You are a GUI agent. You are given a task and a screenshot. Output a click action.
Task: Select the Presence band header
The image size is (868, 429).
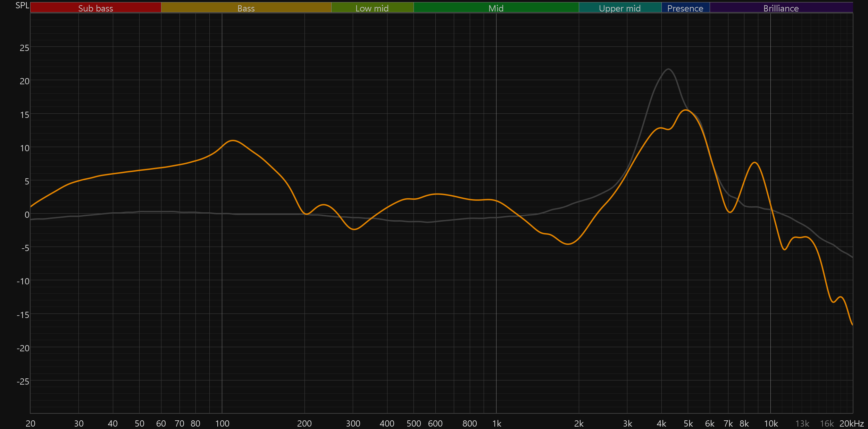[x=685, y=8]
